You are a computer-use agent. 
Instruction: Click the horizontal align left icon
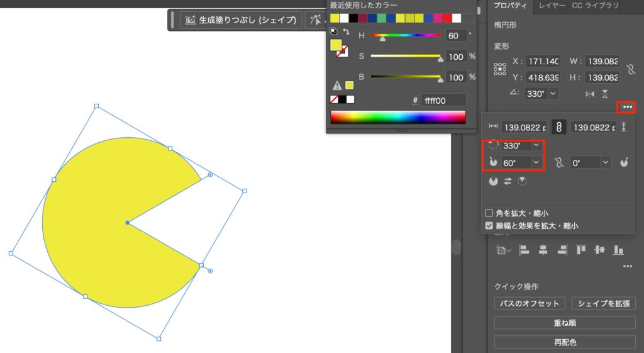tap(524, 250)
